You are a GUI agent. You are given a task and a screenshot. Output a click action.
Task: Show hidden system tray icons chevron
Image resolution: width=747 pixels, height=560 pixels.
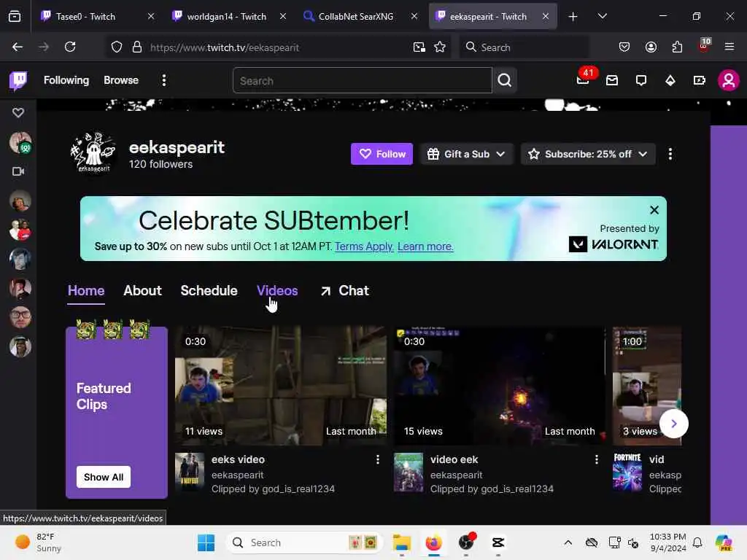[x=568, y=542]
